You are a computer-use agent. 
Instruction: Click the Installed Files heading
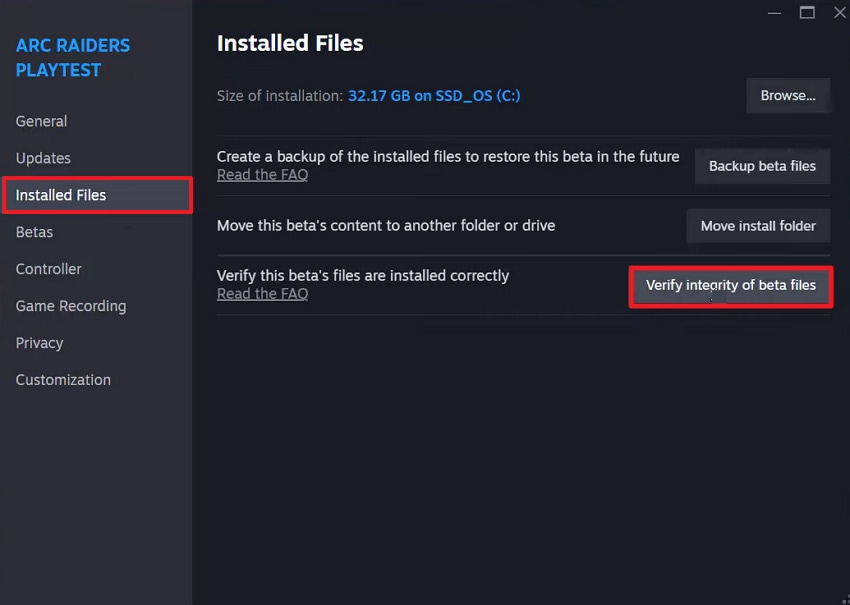tap(289, 43)
